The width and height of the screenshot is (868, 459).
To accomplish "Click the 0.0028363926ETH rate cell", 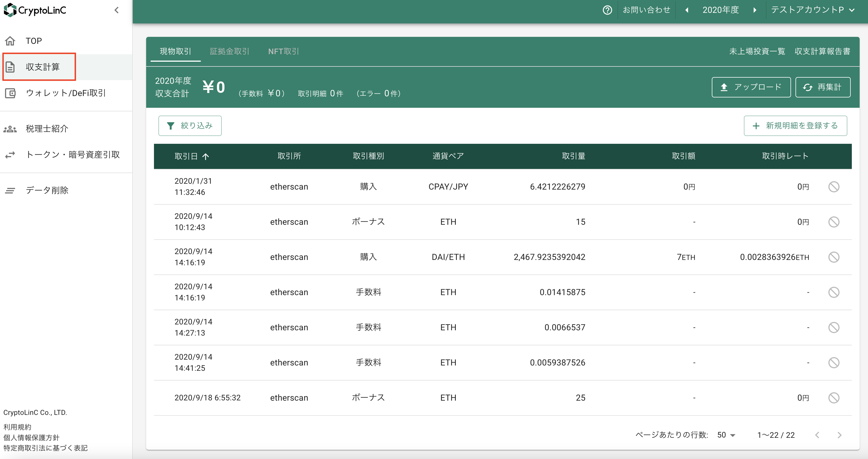I will (x=774, y=257).
